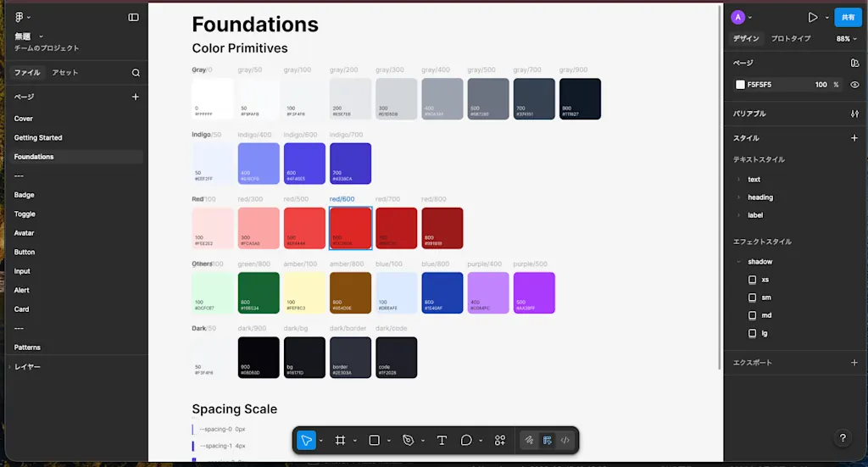This screenshot has width=868, height=467.
Task: Click the チームのプロジェクト project label
Action: coord(47,48)
